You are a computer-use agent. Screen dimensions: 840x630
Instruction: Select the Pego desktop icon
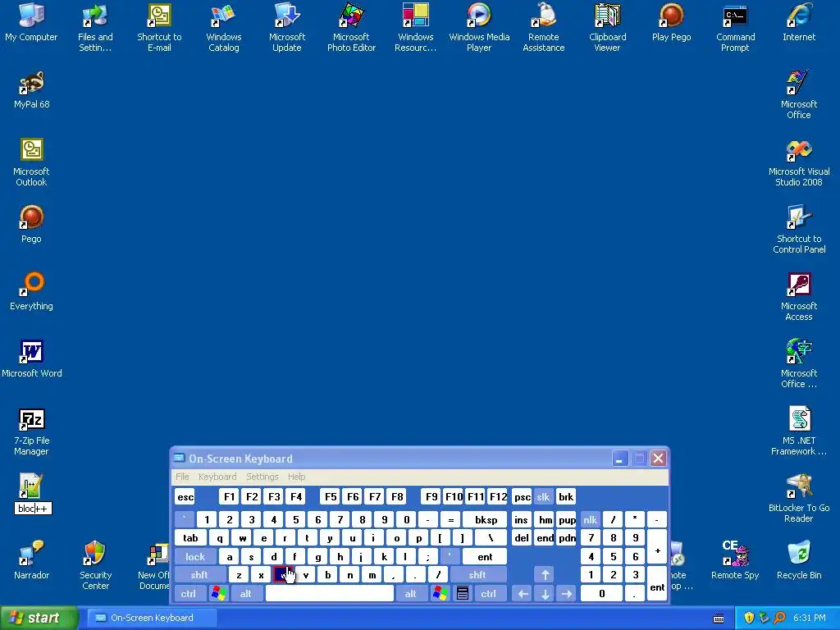click(x=32, y=224)
